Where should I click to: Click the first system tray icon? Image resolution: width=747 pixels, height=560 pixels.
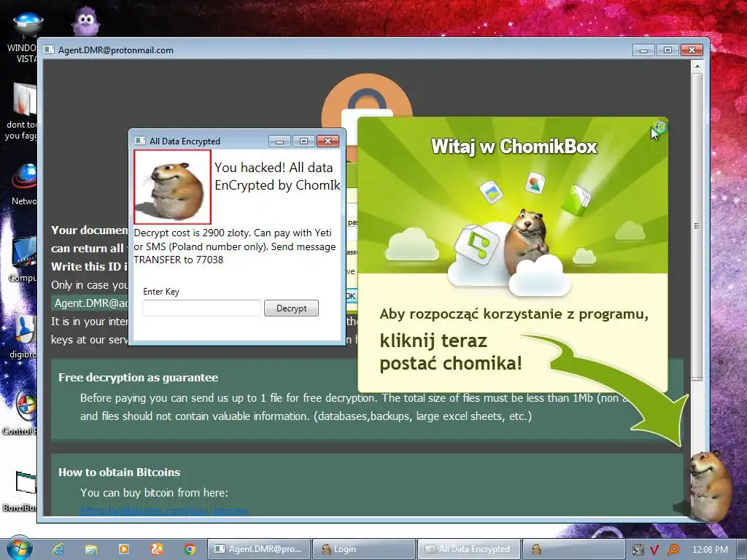638,550
